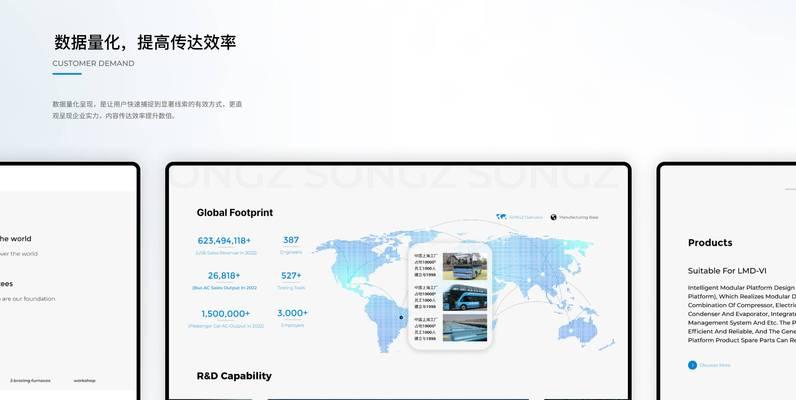
Task: Click the Chinese description paragraph under the headline
Action: (x=147, y=110)
